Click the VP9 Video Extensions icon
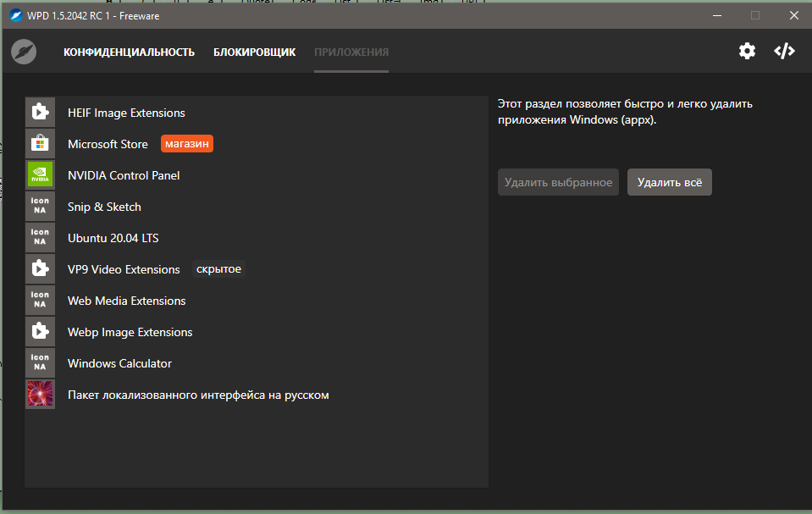The image size is (812, 514). 40,269
